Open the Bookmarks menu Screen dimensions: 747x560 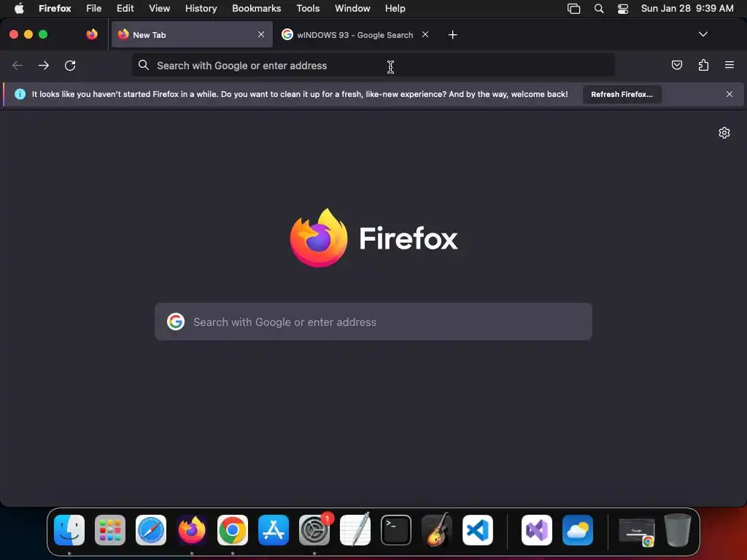256,9
